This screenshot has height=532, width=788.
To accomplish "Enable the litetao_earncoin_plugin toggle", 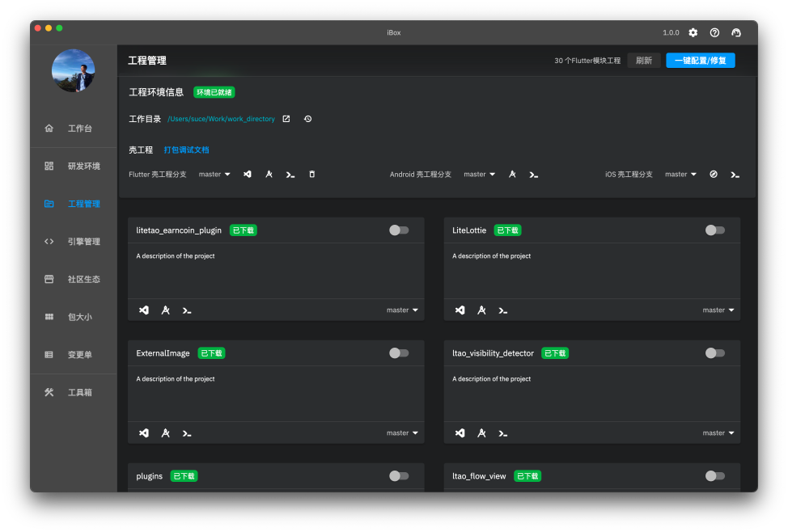I will pyautogui.click(x=399, y=230).
